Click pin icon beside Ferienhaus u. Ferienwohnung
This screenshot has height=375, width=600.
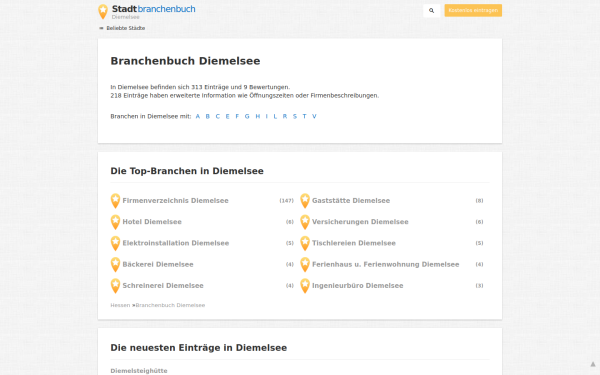pyautogui.click(x=305, y=265)
